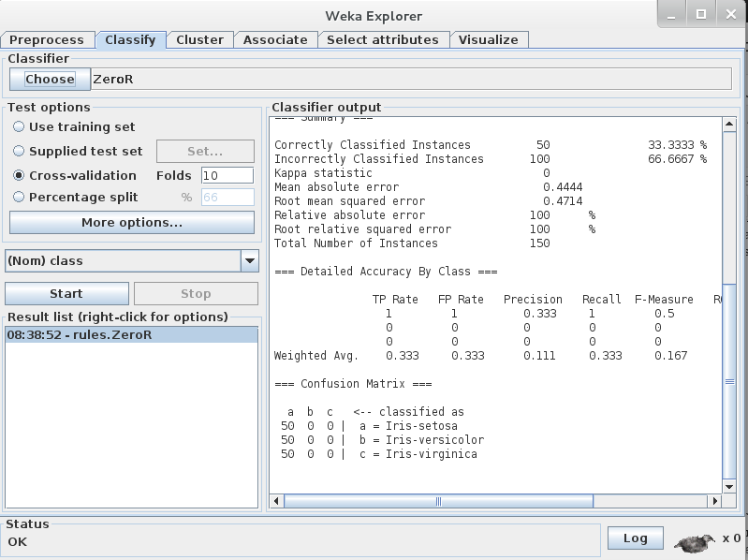Open More options dialog

tap(132, 223)
